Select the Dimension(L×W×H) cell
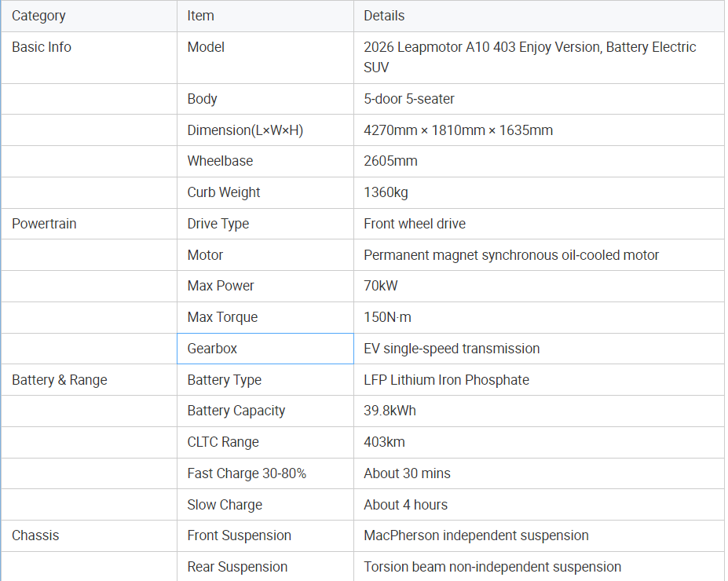 (265, 130)
